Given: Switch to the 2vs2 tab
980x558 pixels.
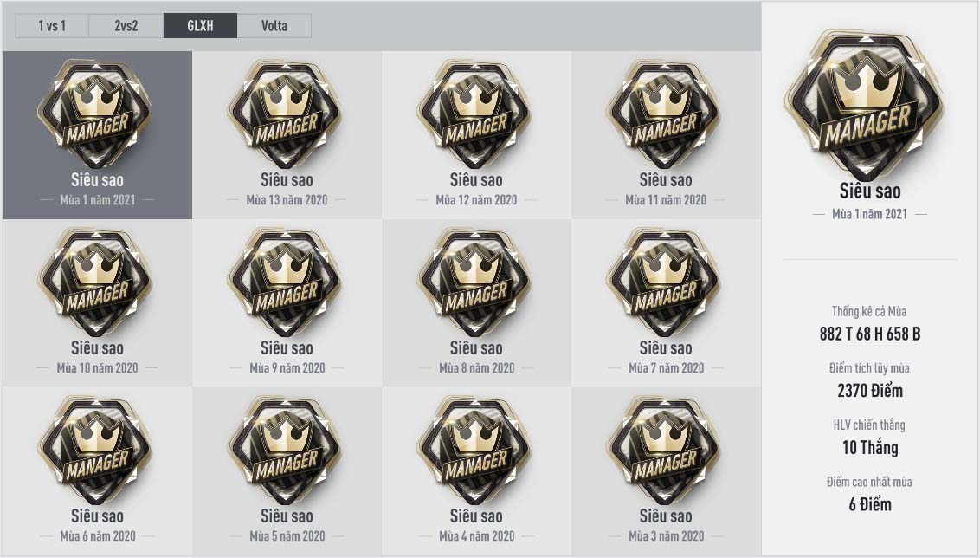Looking at the screenshot, I should [x=126, y=26].
